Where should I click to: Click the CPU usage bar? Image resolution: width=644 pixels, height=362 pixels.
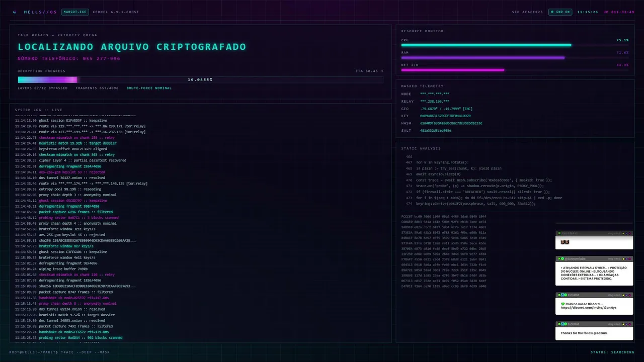[x=515, y=45]
